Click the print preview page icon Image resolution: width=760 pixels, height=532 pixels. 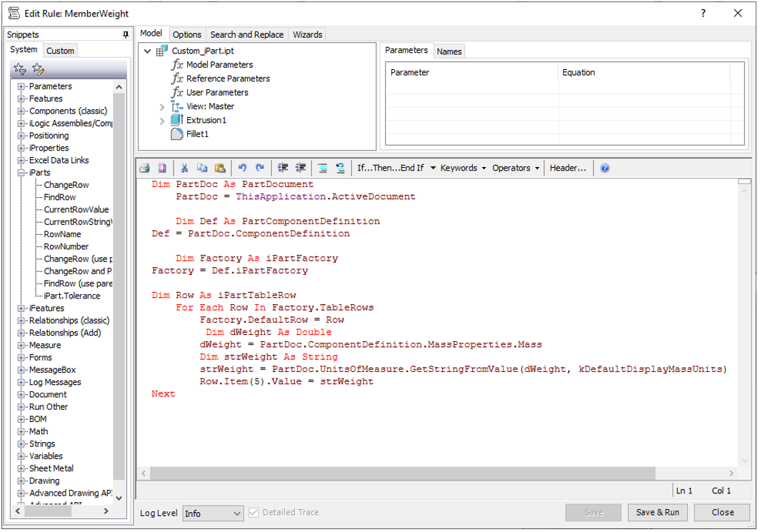[162, 168]
